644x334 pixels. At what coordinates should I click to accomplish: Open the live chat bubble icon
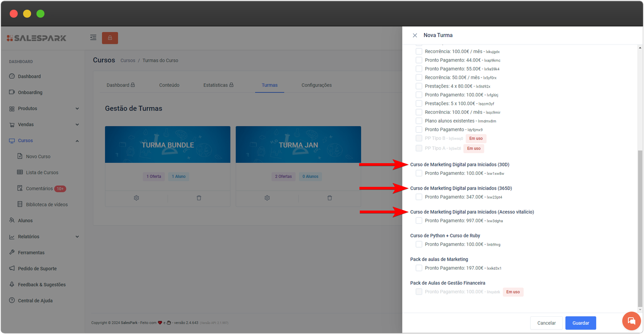631,321
